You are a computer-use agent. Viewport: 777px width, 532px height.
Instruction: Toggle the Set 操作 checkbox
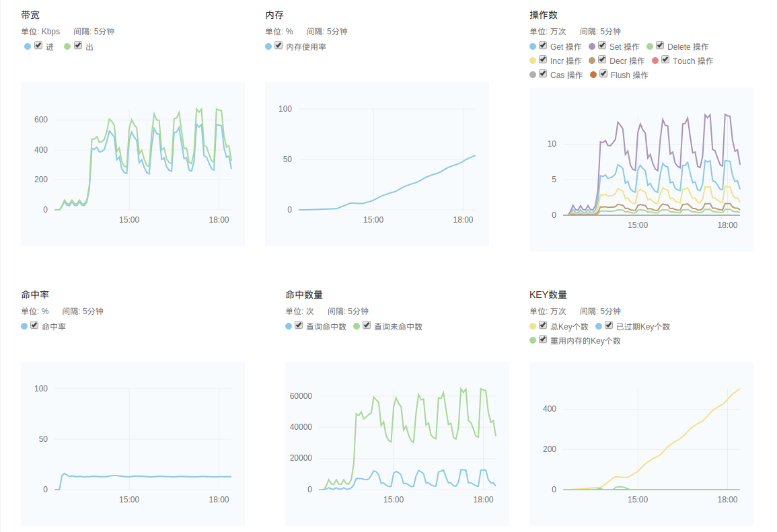point(602,46)
